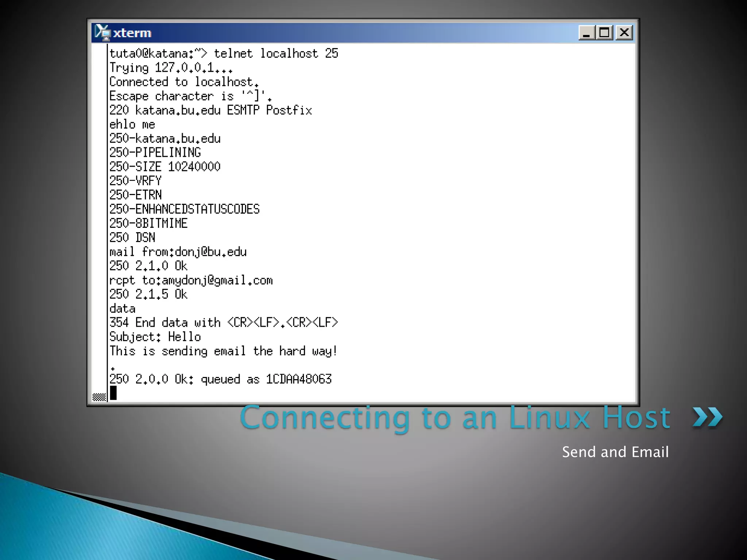Click 'This is sending email the hard way!'
Viewport: 747px width, 560px height.
point(224,351)
